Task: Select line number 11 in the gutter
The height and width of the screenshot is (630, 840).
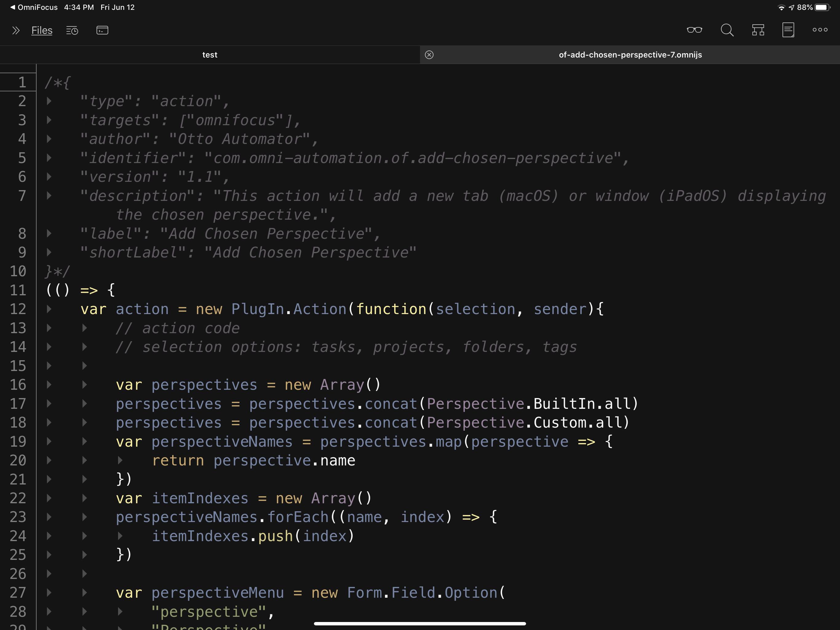Action: pyautogui.click(x=18, y=290)
